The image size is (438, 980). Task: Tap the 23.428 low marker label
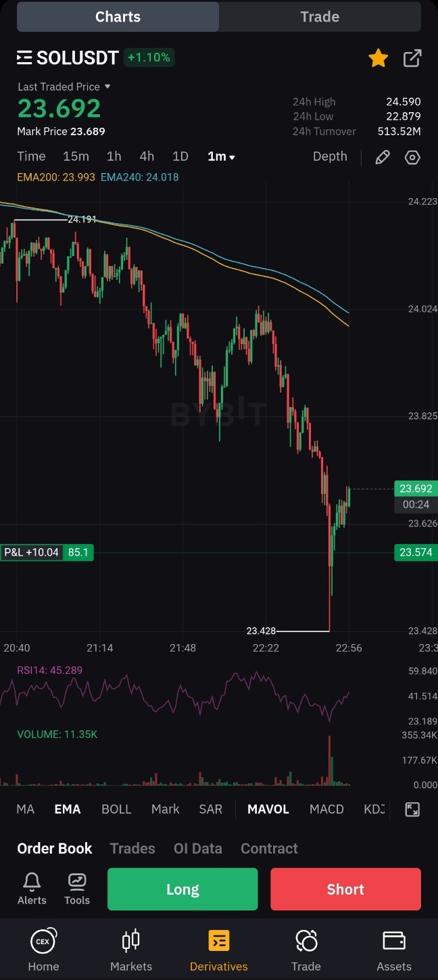(261, 631)
